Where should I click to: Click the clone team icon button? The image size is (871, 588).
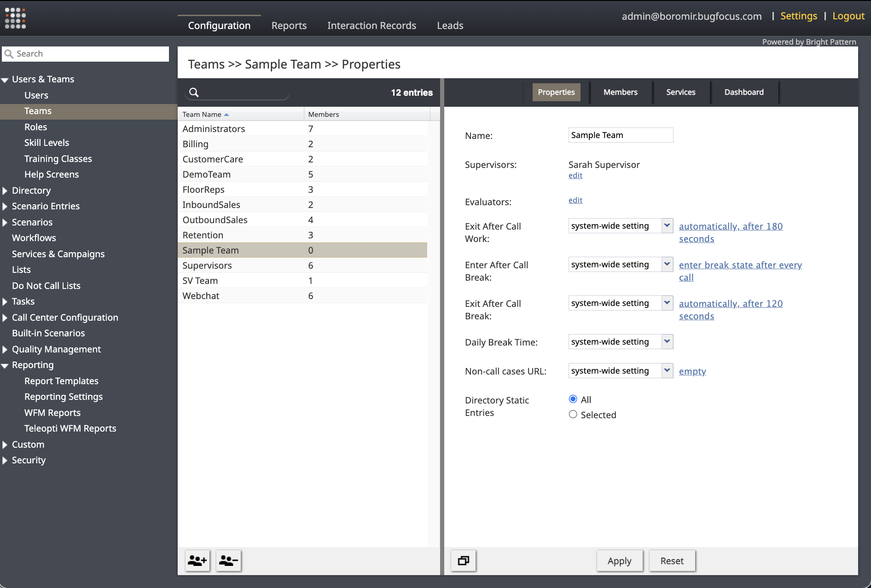point(464,560)
